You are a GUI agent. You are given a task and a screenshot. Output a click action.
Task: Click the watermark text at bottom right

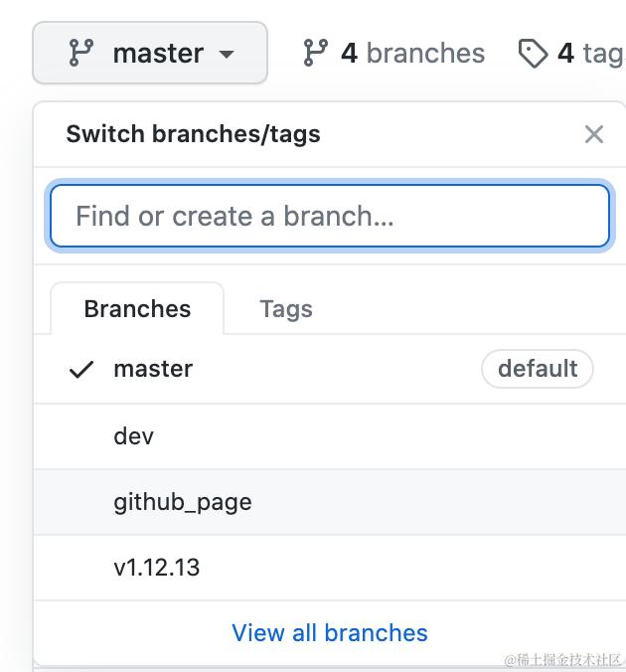(x=562, y=660)
